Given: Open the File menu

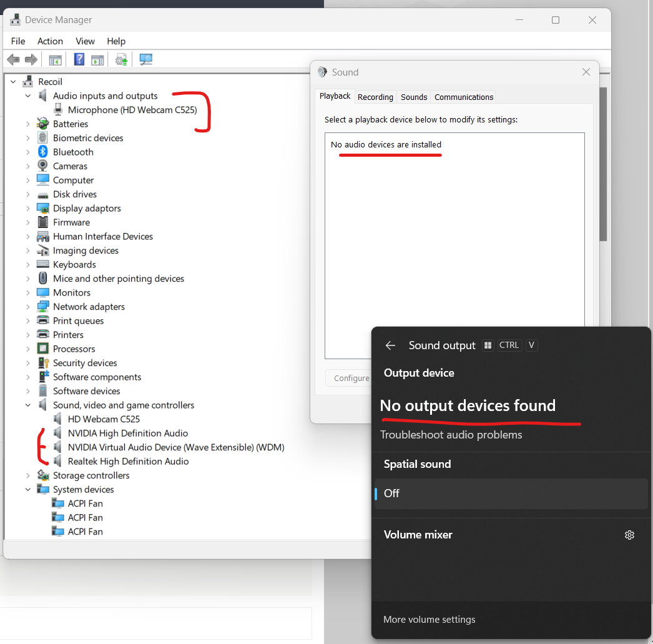Looking at the screenshot, I should click(x=18, y=41).
